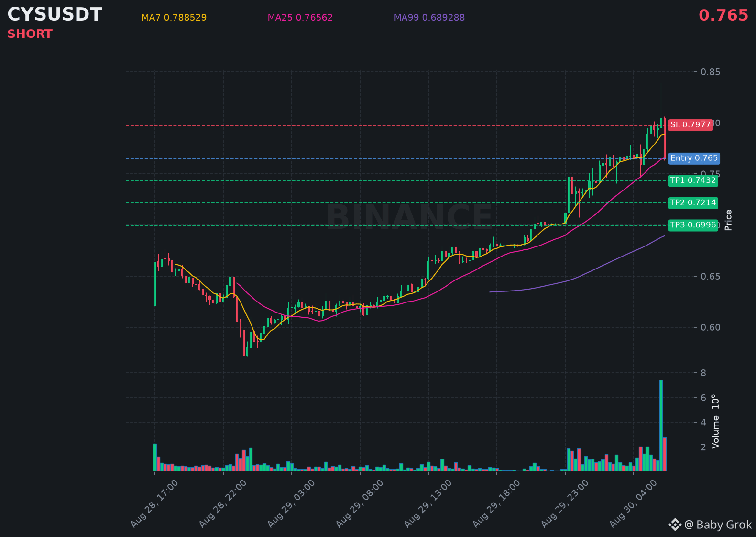Viewport: 756px width, 537px height.
Task: Click the Entry 0.765 price tag
Action: click(694, 158)
